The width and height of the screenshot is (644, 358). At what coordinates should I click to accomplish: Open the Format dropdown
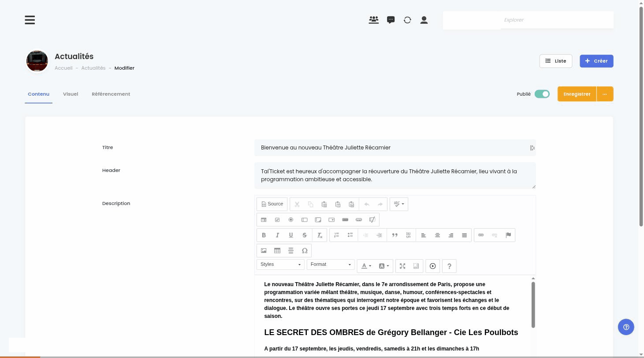[x=331, y=265]
